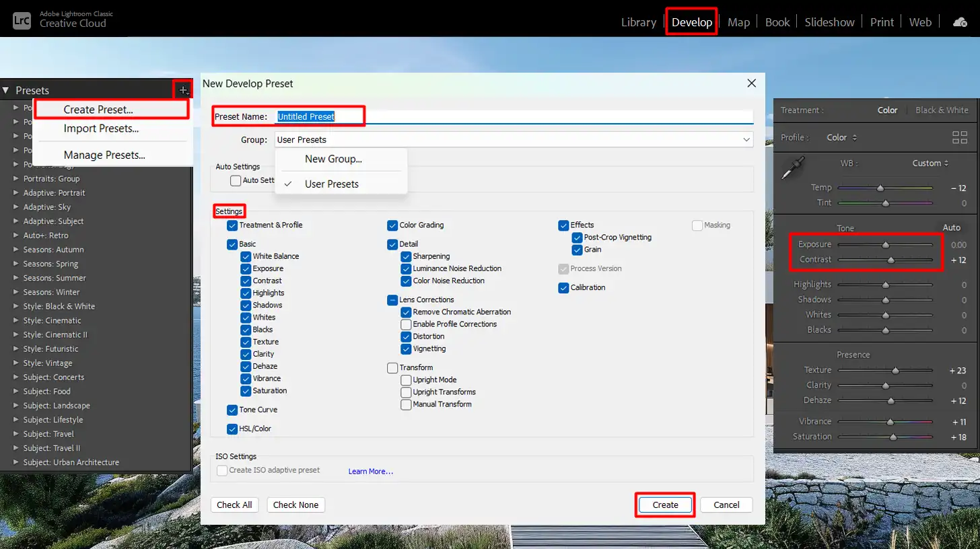Switch to the Web module
This screenshot has height=549, width=980.
(x=920, y=22)
